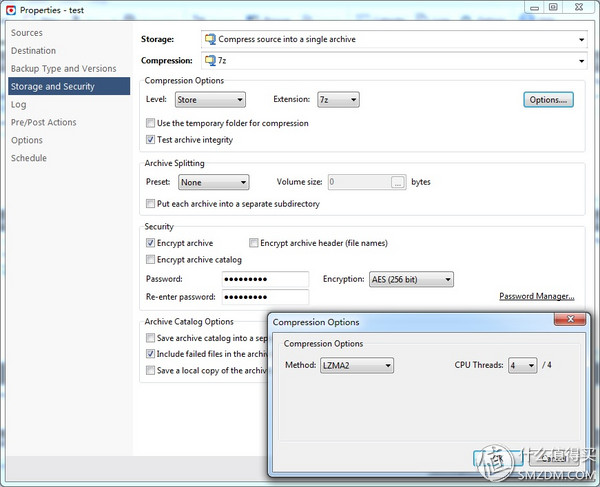The height and width of the screenshot is (487, 600).
Task: Toggle the Encrypt archive checkbox
Action: tap(150, 243)
